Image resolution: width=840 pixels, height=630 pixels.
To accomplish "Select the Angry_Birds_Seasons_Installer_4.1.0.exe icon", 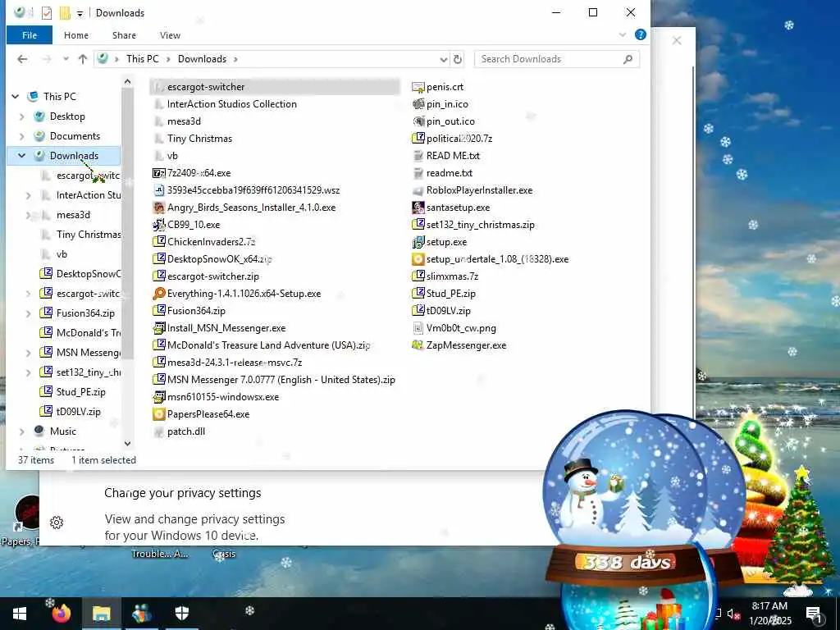I will point(159,208).
